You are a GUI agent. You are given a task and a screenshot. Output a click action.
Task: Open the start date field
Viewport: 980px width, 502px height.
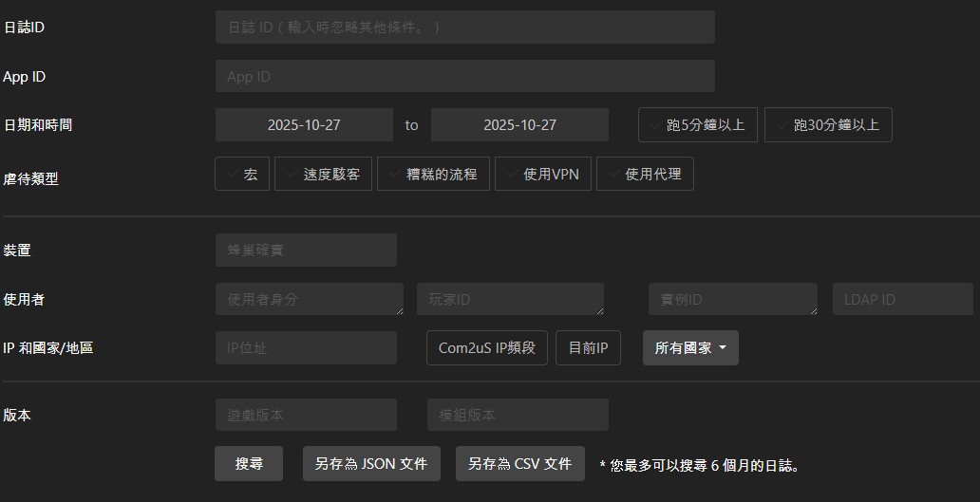[x=304, y=125]
